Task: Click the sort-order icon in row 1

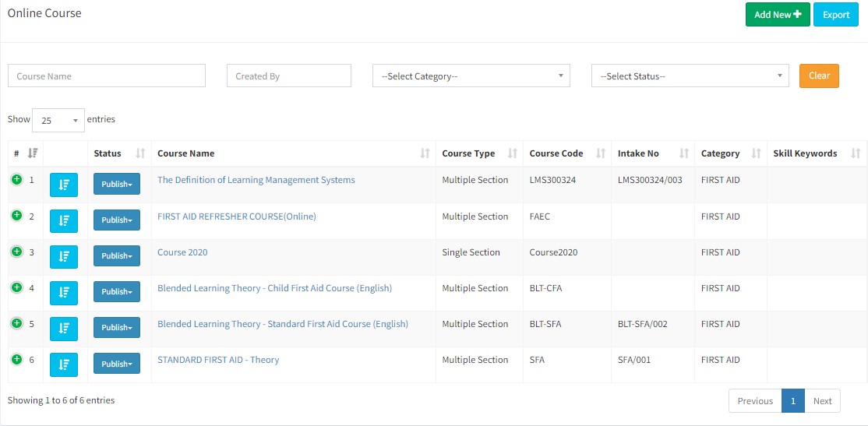Action: point(64,185)
